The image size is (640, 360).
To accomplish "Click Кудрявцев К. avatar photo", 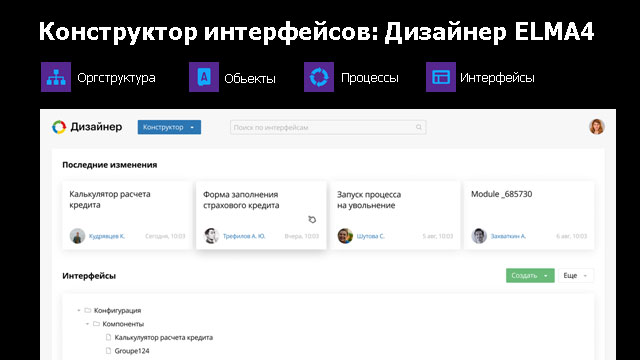I will pyautogui.click(x=77, y=236).
